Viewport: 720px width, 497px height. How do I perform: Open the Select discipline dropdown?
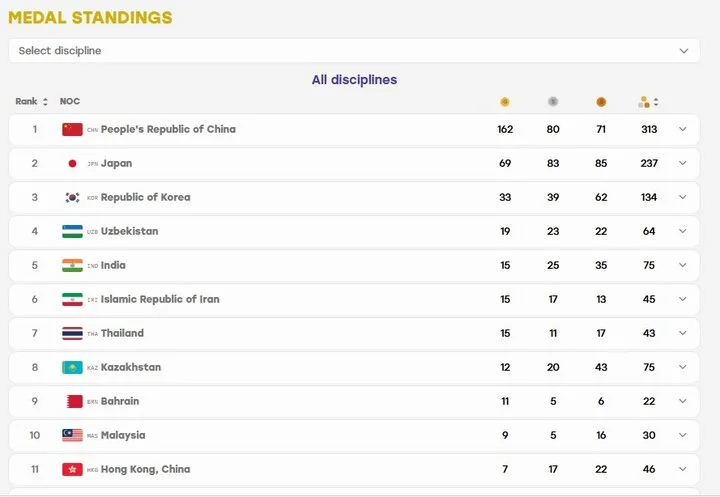tap(354, 51)
